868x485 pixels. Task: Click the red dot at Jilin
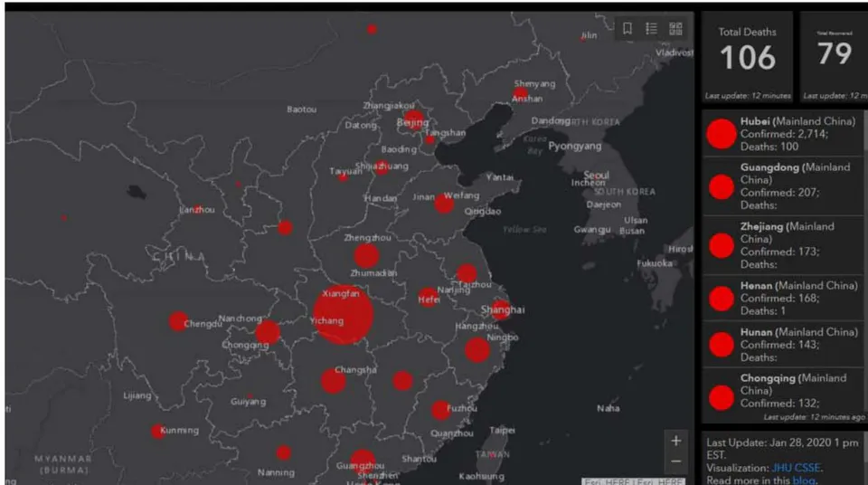(x=583, y=39)
